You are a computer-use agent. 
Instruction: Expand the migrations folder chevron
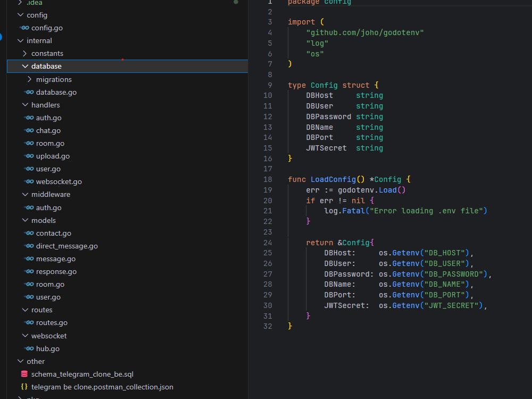[x=29, y=79]
